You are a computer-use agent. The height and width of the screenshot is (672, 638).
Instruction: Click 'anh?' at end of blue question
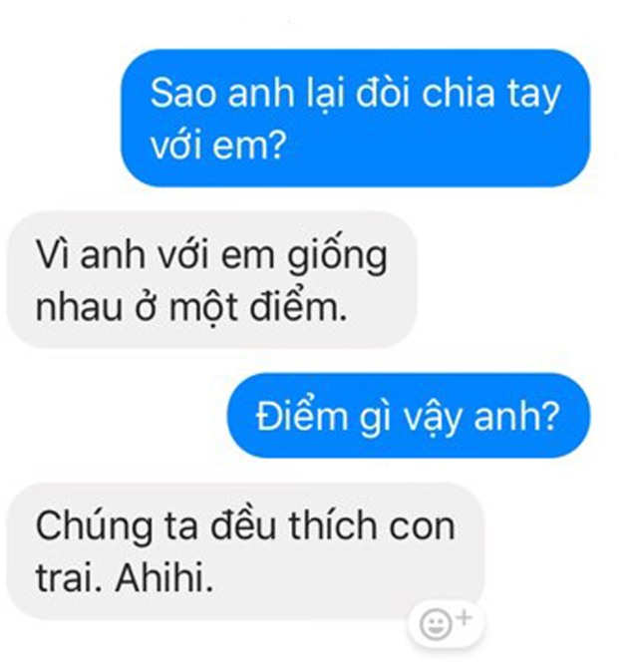tap(516, 416)
